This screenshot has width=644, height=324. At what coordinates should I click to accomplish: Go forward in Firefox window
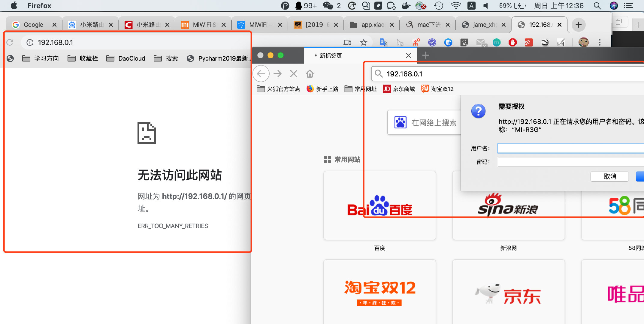coord(278,73)
